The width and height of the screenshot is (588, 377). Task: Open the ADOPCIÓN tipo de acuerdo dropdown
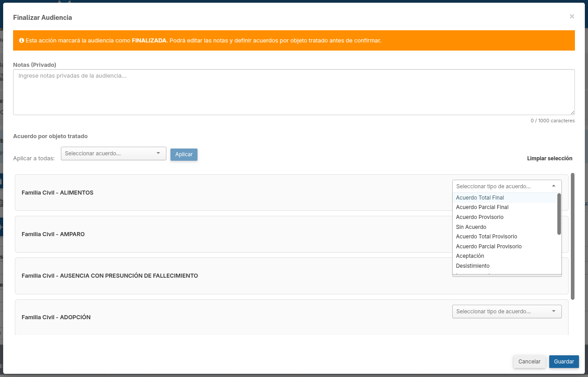tap(507, 312)
